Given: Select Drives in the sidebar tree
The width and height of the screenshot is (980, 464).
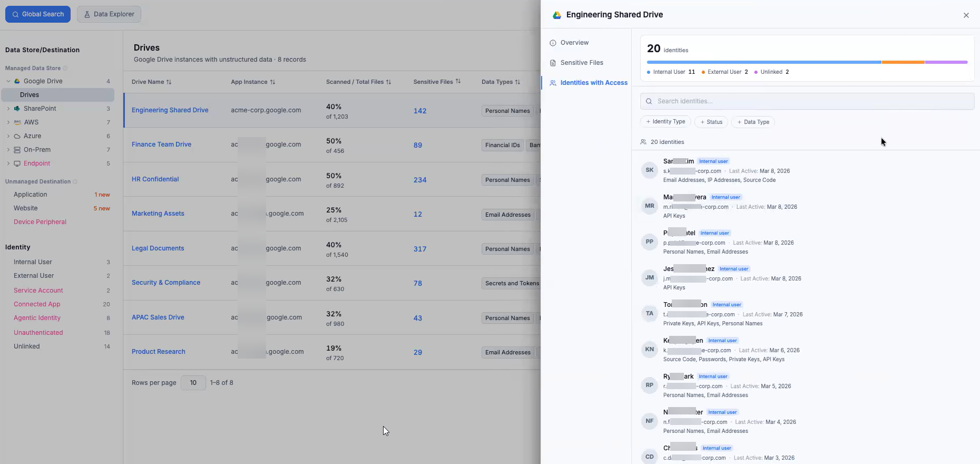Looking at the screenshot, I should (58, 95).
